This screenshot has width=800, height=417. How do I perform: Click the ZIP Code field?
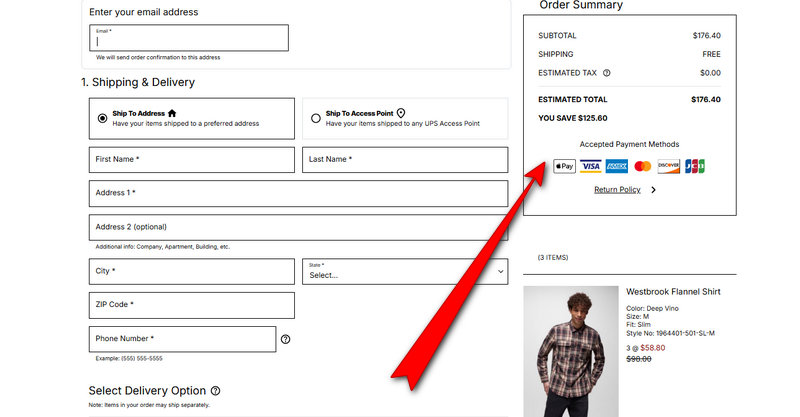pos(192,305)
